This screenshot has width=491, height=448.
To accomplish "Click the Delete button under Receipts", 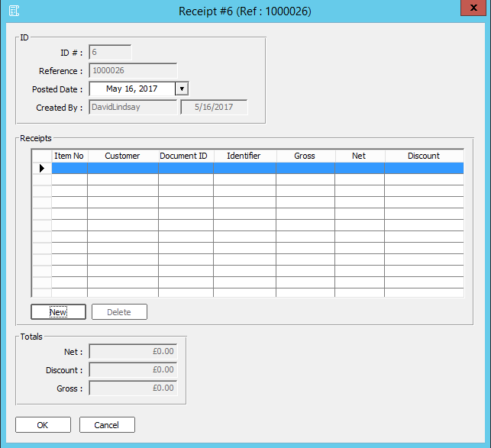I will click(x=119, y=312).
